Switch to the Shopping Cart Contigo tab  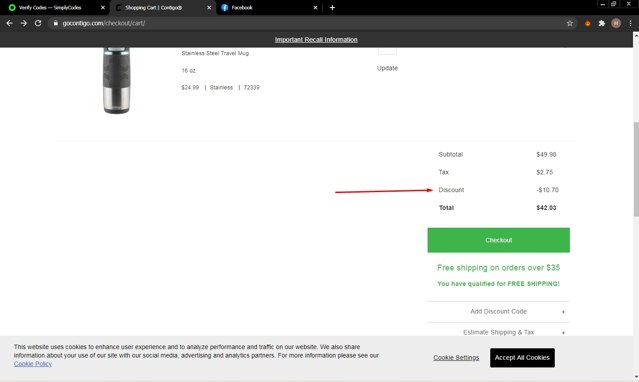pos(154,7)
